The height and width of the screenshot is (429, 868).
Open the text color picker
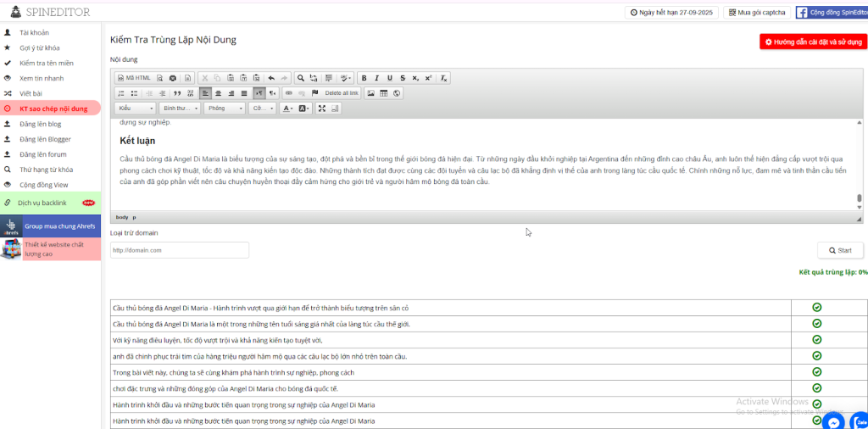(287, 109)
